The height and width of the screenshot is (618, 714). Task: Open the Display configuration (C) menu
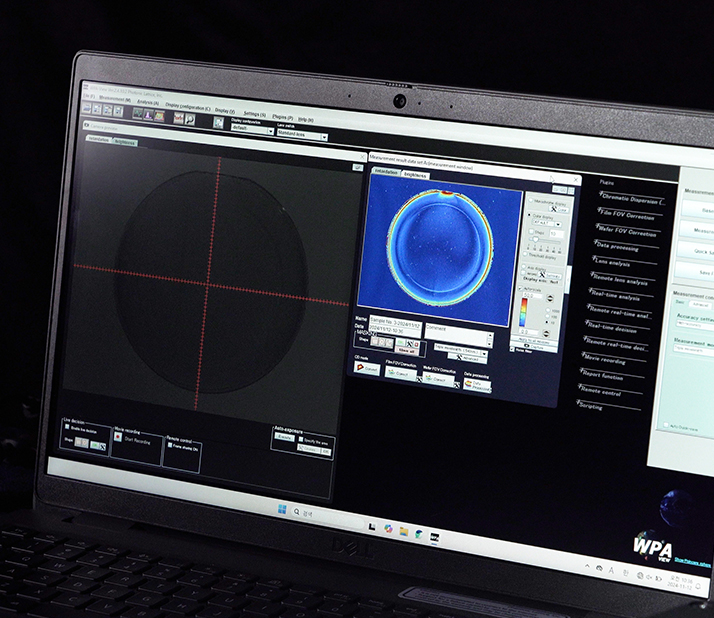[188, 107]
